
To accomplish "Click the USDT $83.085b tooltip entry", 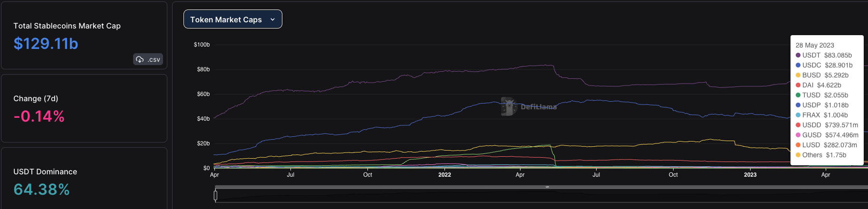I will [824, 55].
